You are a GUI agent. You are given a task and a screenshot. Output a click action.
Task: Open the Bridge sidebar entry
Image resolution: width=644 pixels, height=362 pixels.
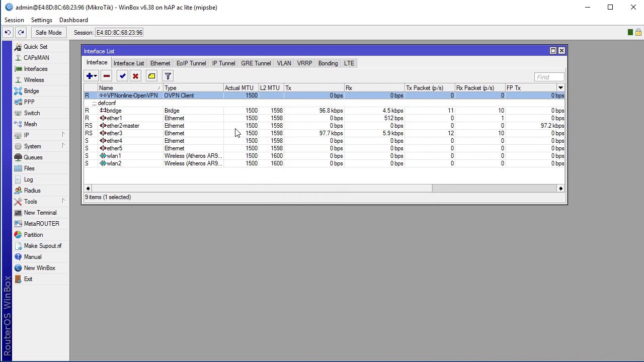[31, 91]
